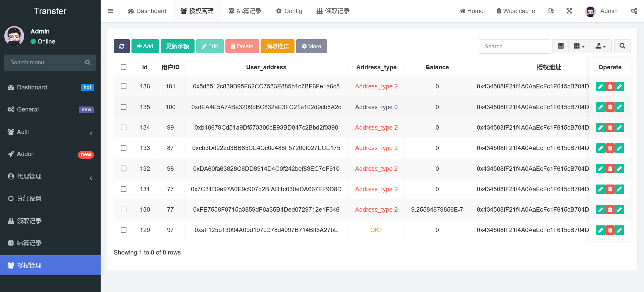Click red trash icon for row 136
The height and width of the screenshot is (292, 644).
click(x=610, y=86)
